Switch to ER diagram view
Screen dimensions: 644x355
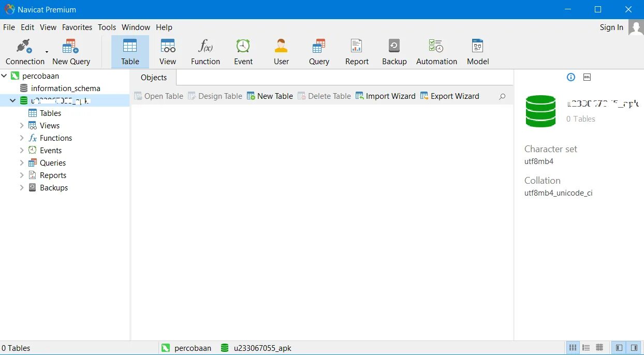pyautogui.click(x=599, y=348)
